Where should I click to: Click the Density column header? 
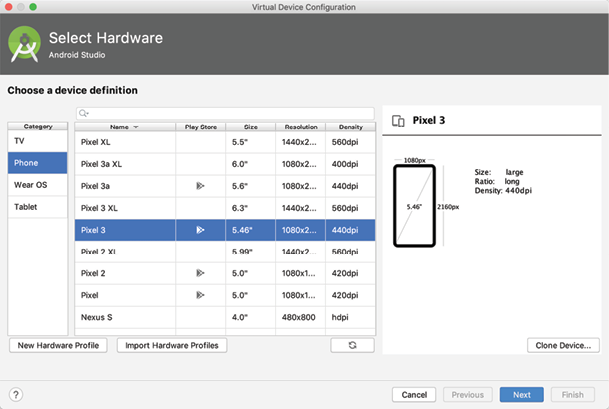click(351, 127)
